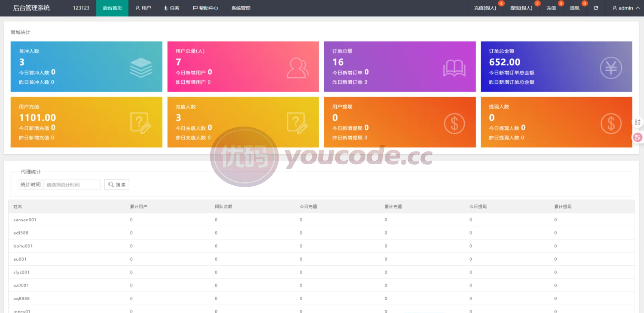Click the 搜索 search button
This screenshot has height=313, width=644.
pyautogui.click(x=117, y=184)
